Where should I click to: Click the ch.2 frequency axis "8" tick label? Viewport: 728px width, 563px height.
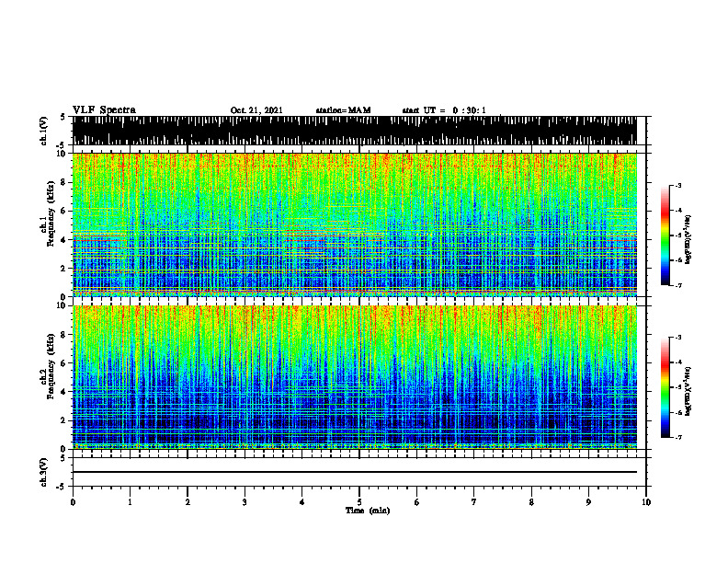(64, 335)
